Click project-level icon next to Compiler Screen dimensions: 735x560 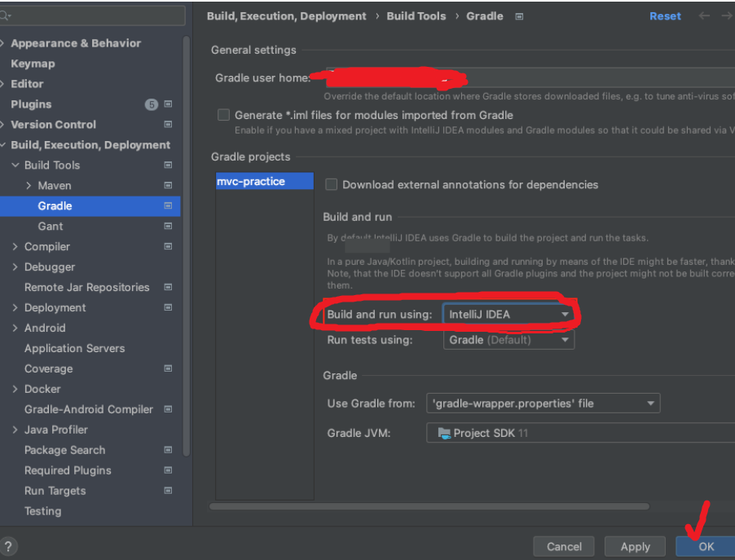coord(169,246)
